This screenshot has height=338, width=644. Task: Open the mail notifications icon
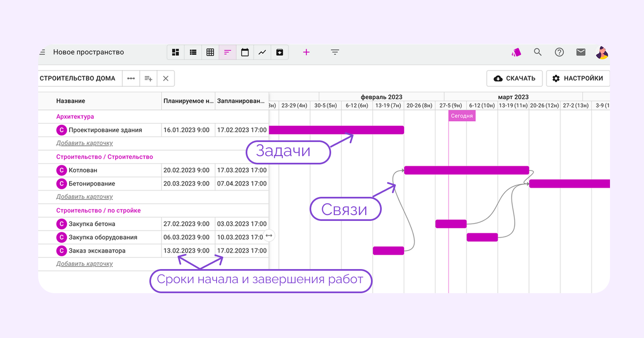click(581, 52)
